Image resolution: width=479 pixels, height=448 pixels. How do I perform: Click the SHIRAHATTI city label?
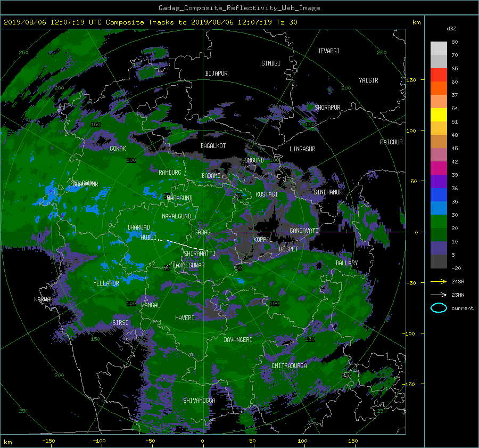click(200, 253)
